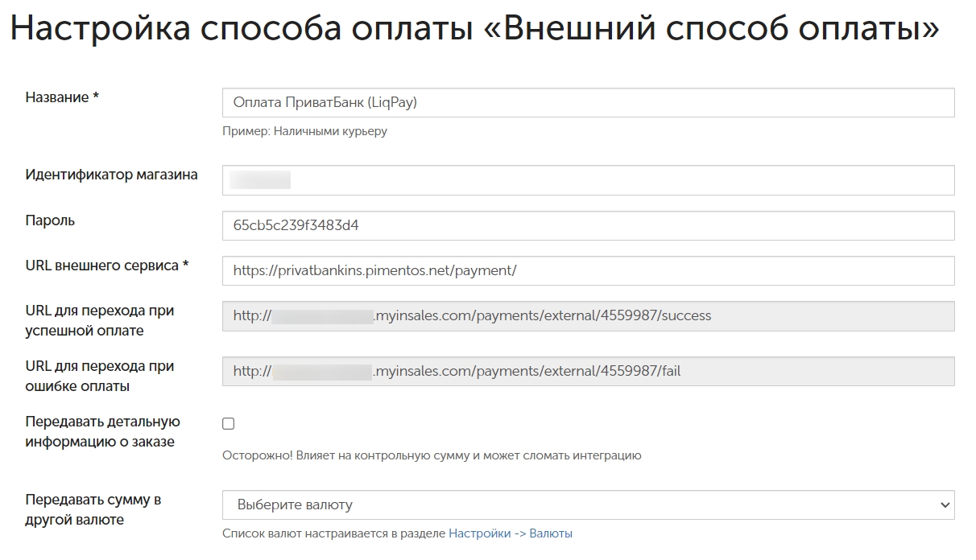976x560 pixels.
Task: Click the success payment redirect URL field
Action: [588, 316]
